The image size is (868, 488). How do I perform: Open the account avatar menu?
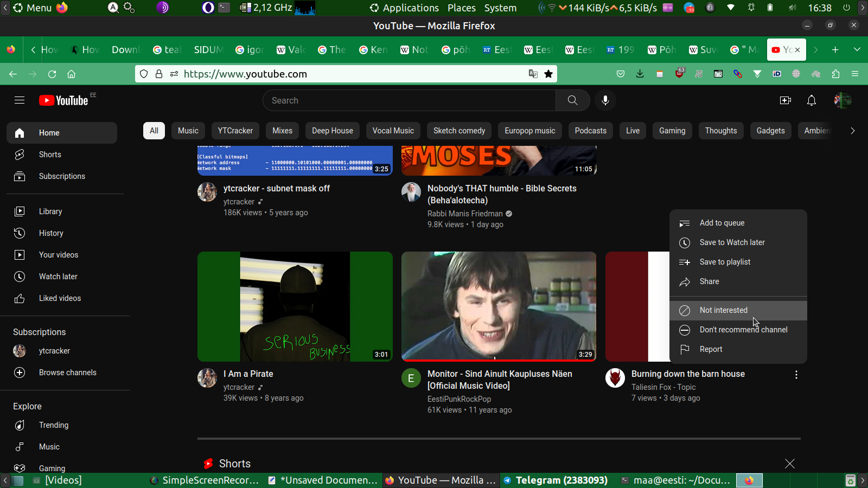(x=843, y=100)
